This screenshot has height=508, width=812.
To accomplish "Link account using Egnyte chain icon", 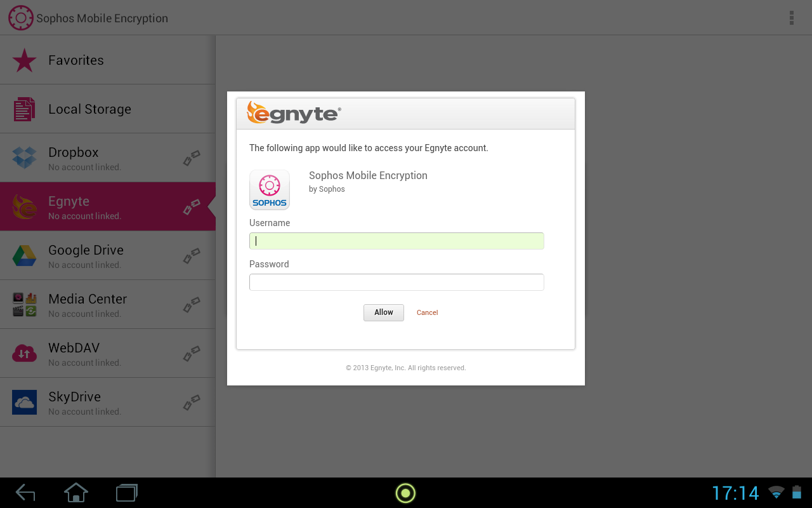I will pyautogui.click(x=192, y=207).
